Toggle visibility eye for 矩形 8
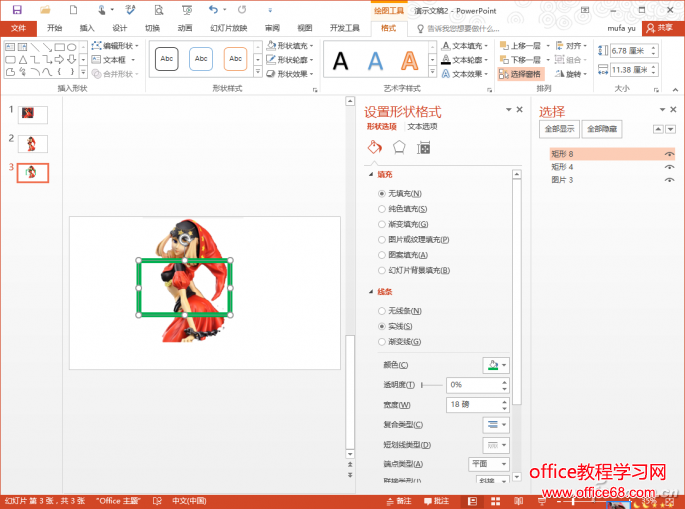 click(x=669, y=154)
